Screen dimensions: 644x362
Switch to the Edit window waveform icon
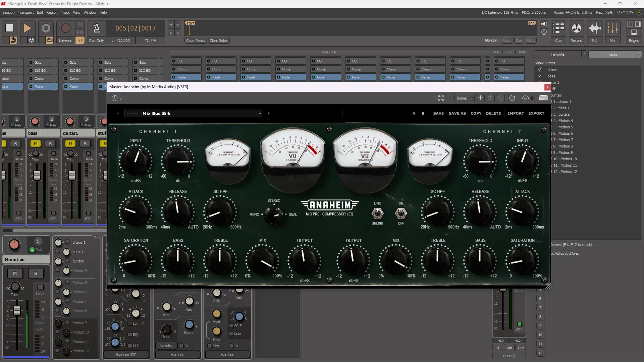tap(594, 28)
